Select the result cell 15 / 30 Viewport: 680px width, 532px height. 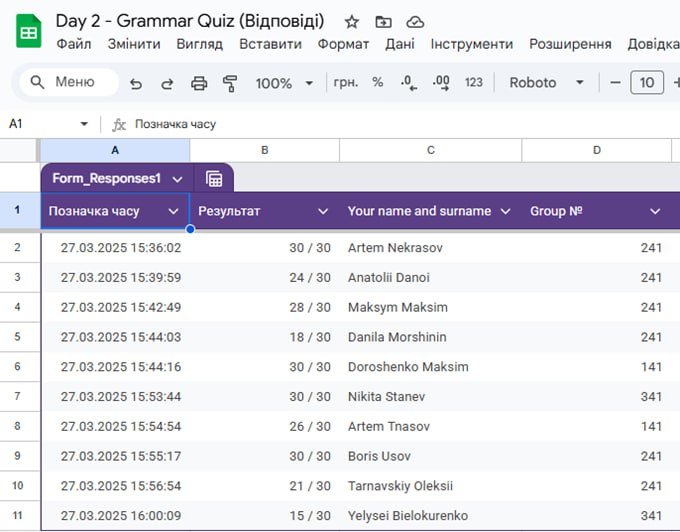pyautogui.click(x=265, y=516)
